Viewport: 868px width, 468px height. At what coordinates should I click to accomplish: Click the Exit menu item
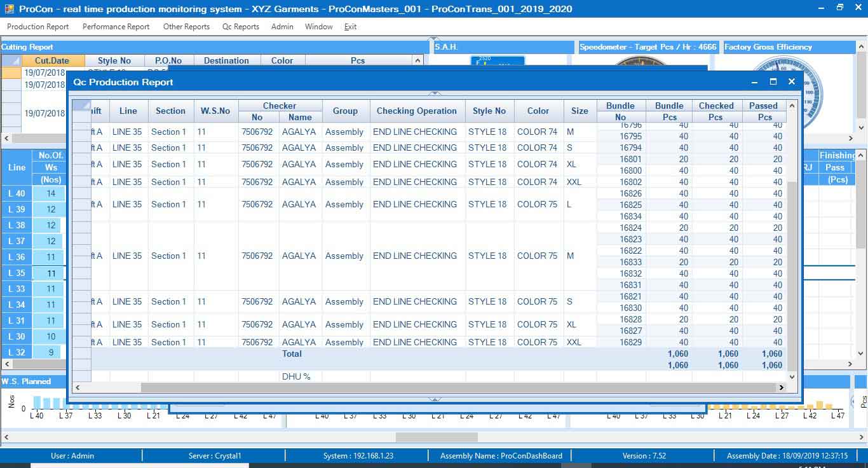point(351,27)
